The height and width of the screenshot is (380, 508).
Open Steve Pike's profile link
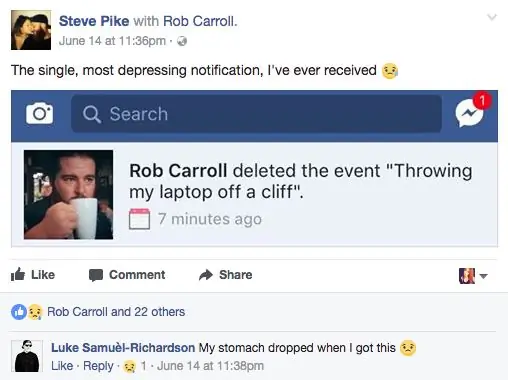pos(94,21)
